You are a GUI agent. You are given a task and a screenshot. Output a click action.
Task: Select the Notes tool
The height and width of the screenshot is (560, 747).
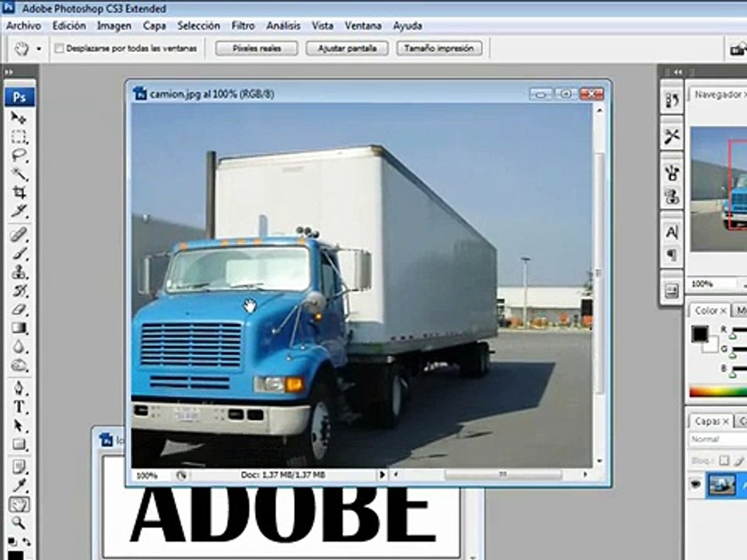(x=19, y=467)
